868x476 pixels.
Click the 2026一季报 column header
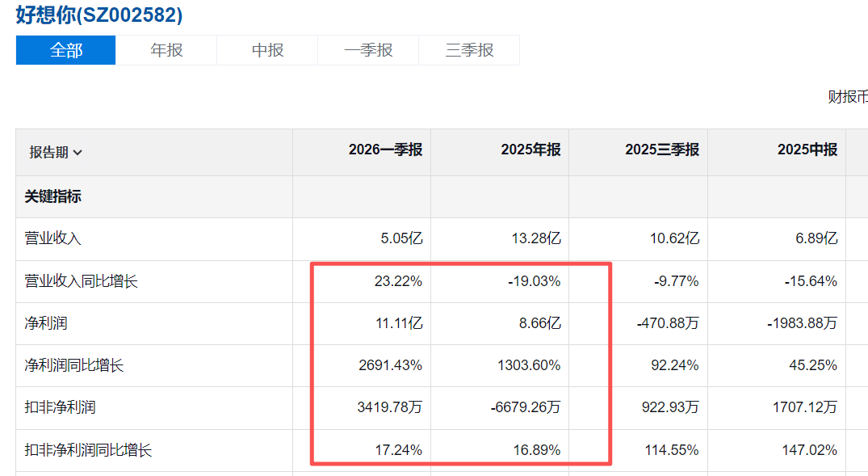[x=385, y=150]
